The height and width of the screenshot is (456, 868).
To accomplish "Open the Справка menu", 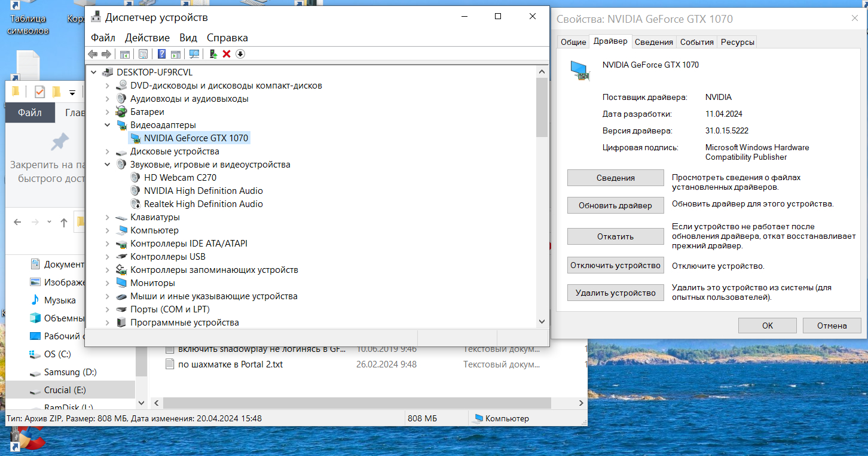I will click(227, 38).
